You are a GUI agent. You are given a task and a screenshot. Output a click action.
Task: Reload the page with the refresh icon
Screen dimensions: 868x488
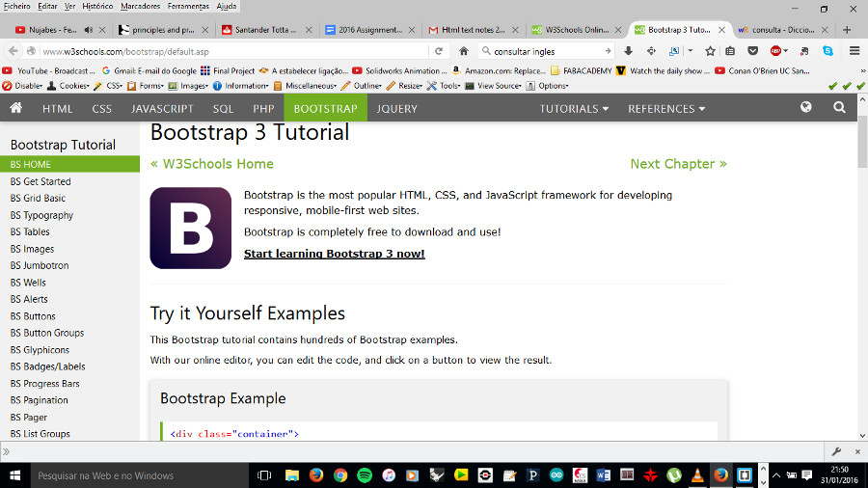[439, 51]
